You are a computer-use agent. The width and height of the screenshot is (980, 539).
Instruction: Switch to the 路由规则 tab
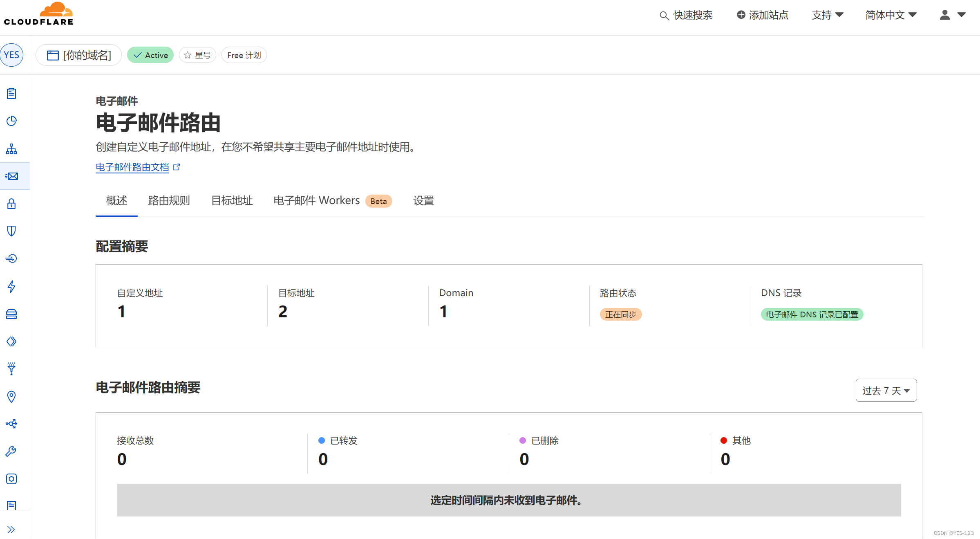169,201
